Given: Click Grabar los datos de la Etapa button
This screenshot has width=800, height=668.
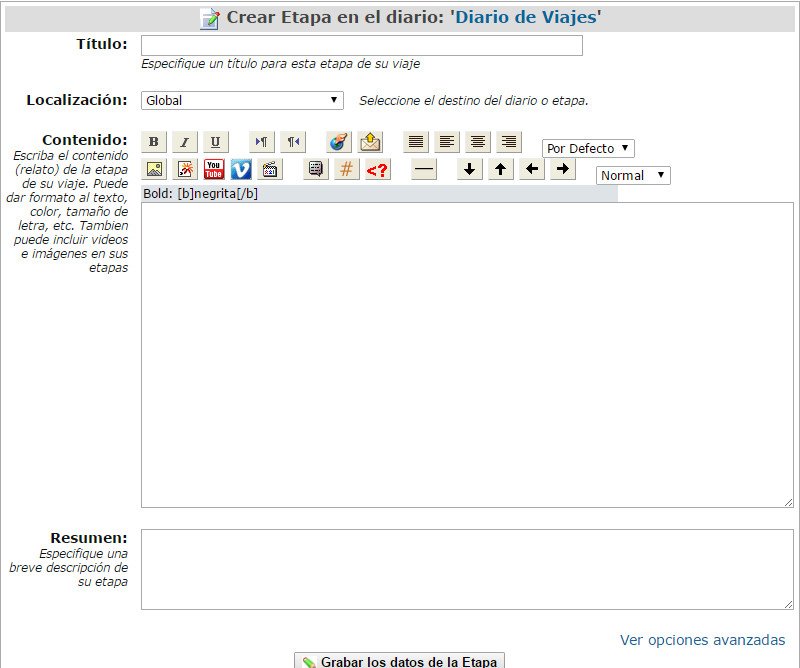Looking at the screenshot, I should [x=399, y=661].
